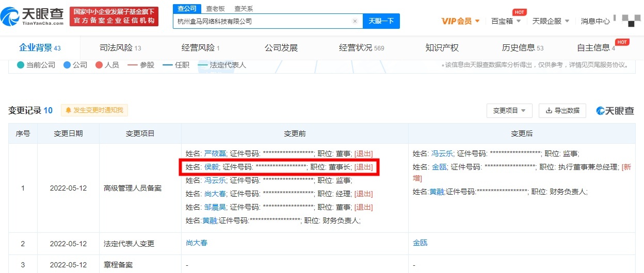This screenshot has width=644, height=273.
Task: Open VIP会员 dropdown
Action: 460,21
